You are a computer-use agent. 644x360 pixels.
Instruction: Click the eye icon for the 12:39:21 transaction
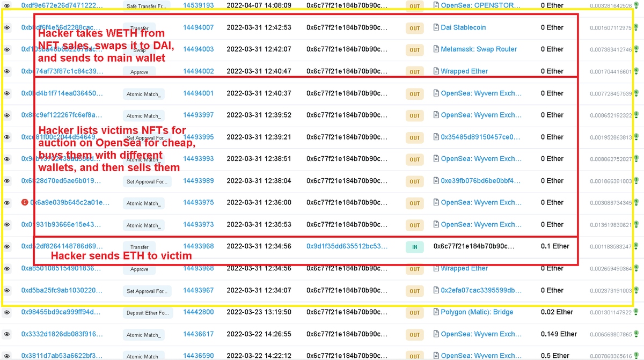7,137
